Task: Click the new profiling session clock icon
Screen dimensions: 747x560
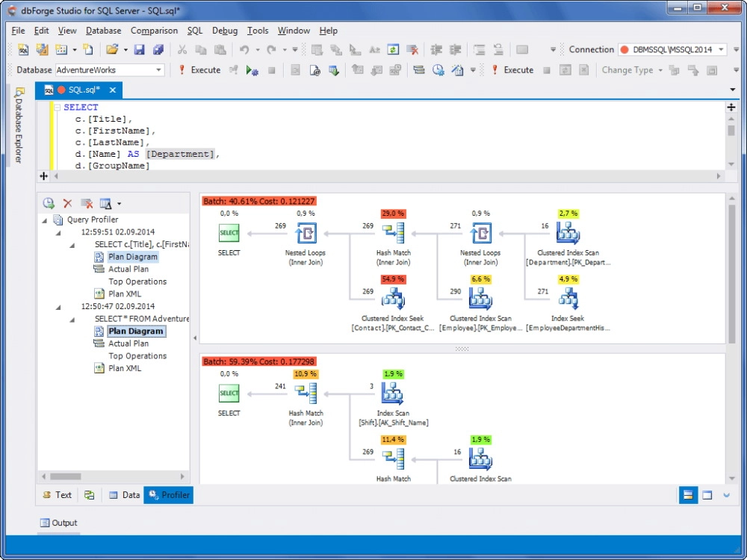Action: pos(49,203)
